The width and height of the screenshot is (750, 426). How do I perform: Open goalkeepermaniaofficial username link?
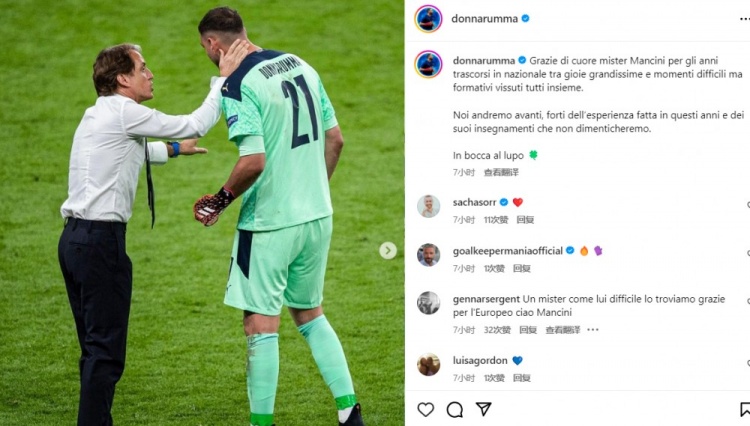[507, 251]
